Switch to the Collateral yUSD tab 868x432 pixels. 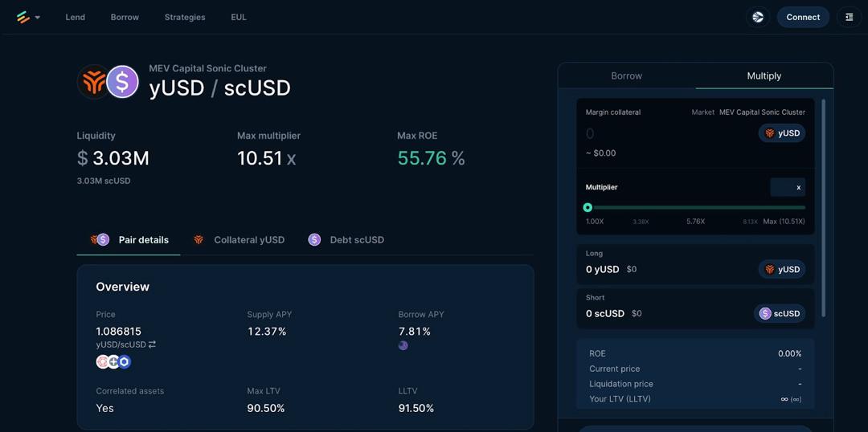tap(240, 240)
